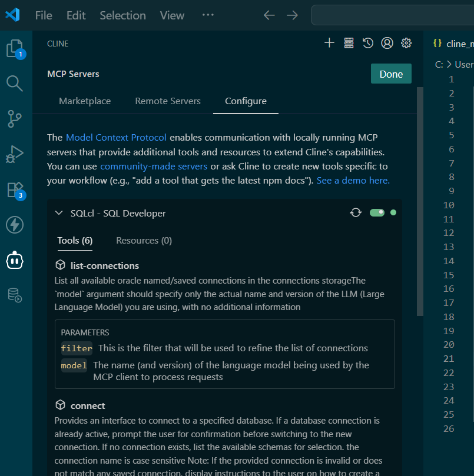
Task: Open the overflow menu with three dots
Action: coord(207,15)
